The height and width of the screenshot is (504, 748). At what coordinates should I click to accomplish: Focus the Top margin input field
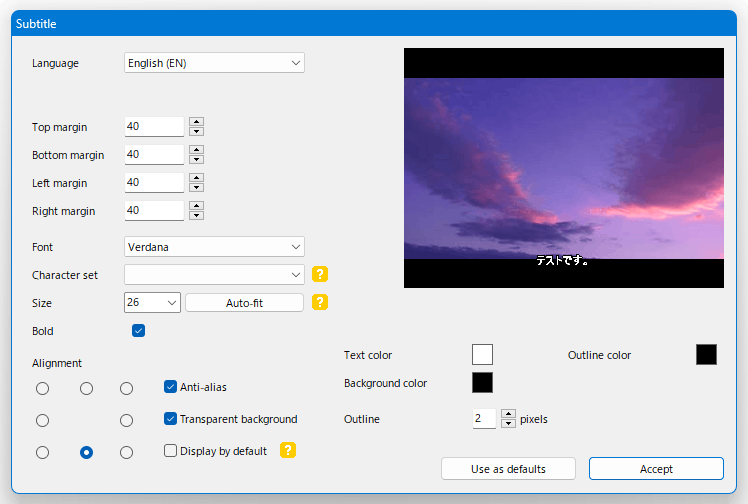coord(154,126)
